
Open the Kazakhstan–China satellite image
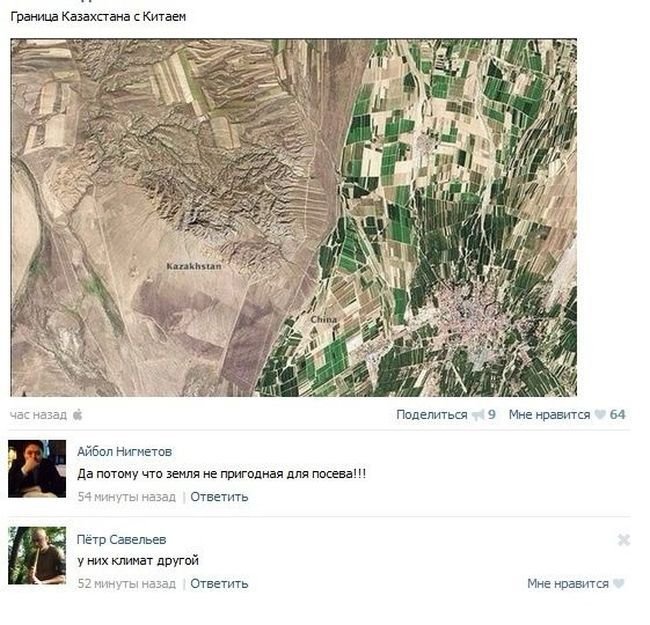coord(293,218)
